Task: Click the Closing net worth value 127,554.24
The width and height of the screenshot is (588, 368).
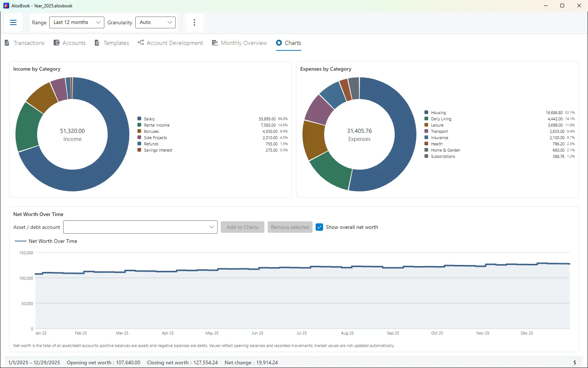Action: pyautogui.click(x=205, y=362)
